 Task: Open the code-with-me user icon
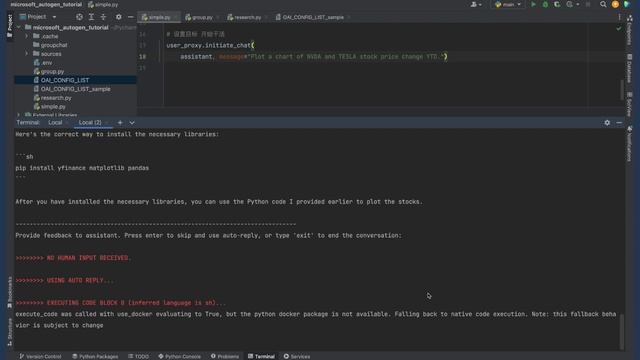(x=473, y=4)
